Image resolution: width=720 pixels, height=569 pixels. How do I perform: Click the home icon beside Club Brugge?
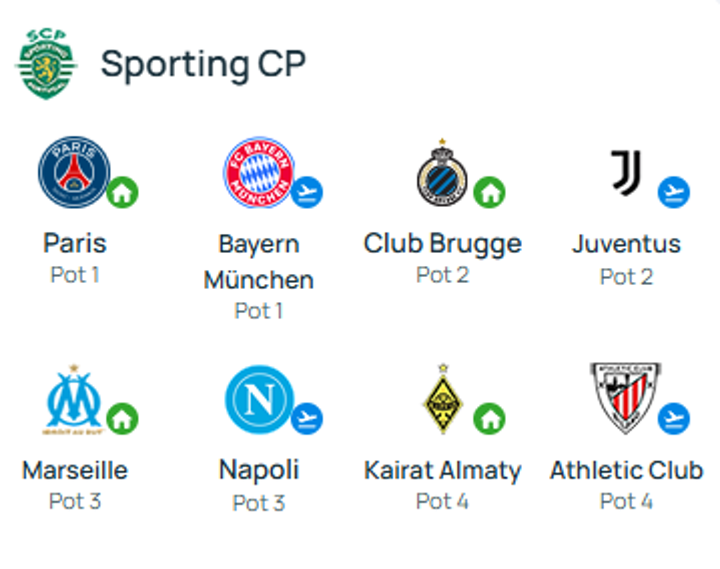pos(489,191)
